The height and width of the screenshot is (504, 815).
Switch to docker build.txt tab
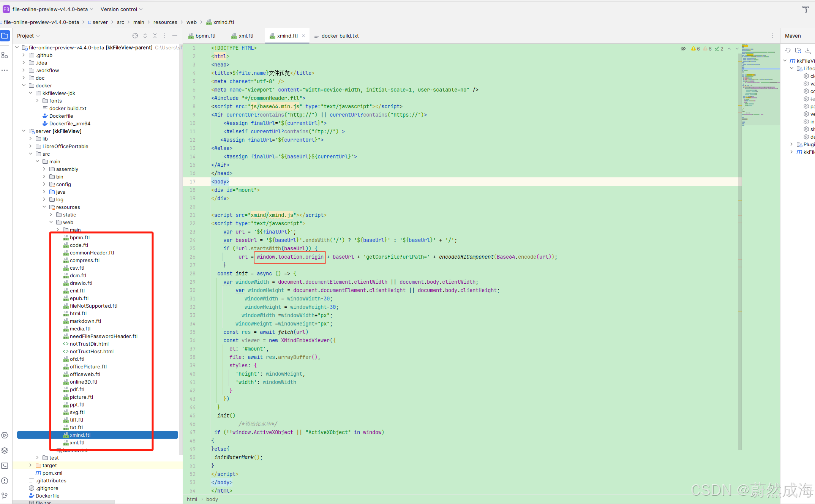[x=340, y=36]
